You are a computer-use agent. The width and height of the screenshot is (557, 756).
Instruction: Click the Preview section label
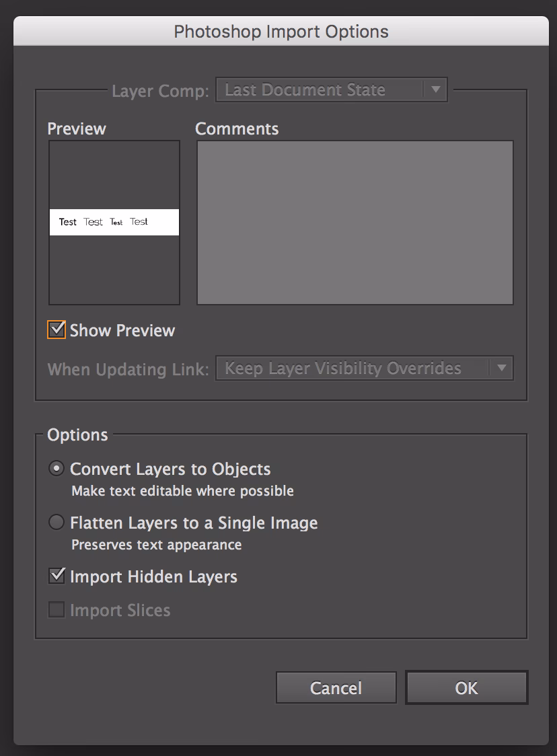[76, 128]
